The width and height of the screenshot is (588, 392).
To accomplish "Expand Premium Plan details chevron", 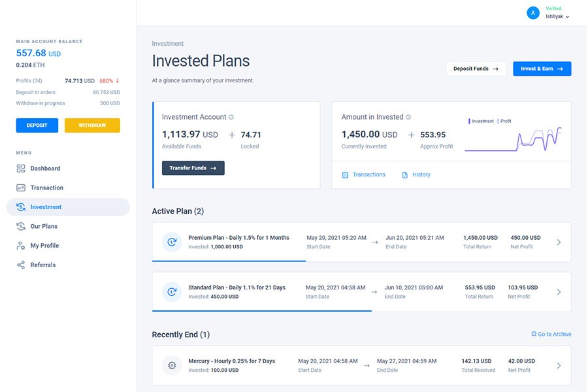I will [559, 242].
